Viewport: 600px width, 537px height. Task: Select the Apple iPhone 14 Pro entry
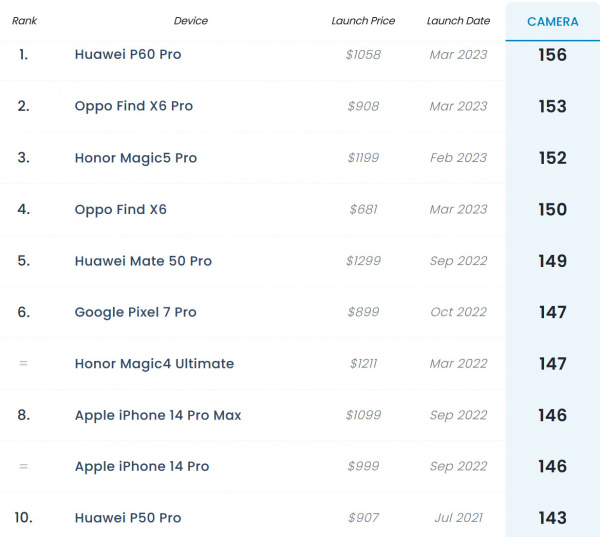142,466
